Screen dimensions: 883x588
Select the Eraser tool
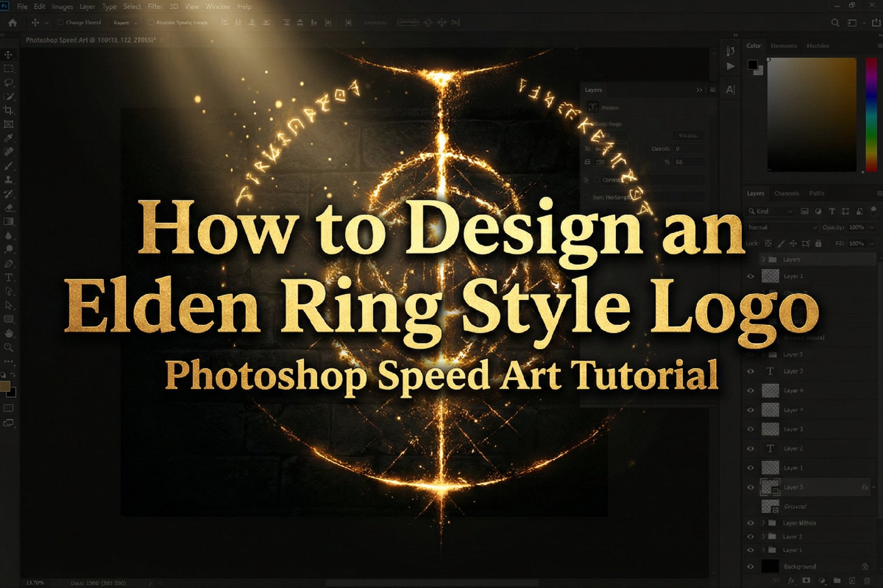[x=9, y=208]
